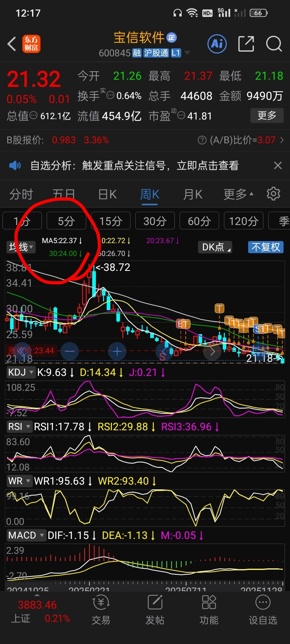
Task: Change 不复权 adjustment mode
Action: [266, 247]
